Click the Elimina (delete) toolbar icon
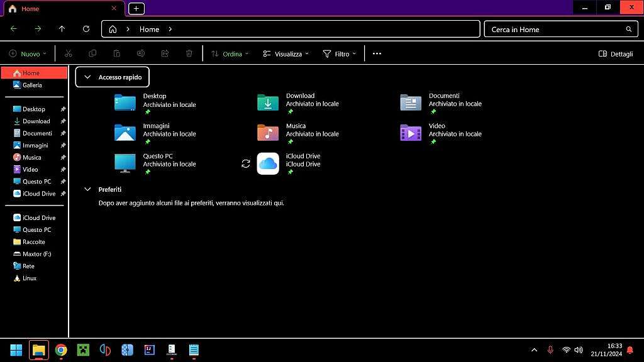The width and height of the screenshot is (644, 362). coord(189,53)
